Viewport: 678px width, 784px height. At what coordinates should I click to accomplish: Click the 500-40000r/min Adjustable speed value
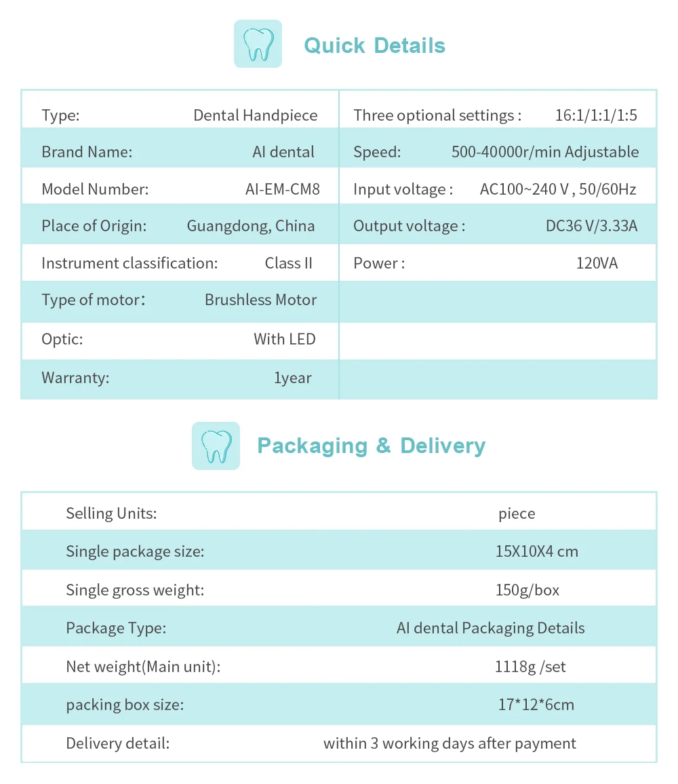(x=545, y=152)
